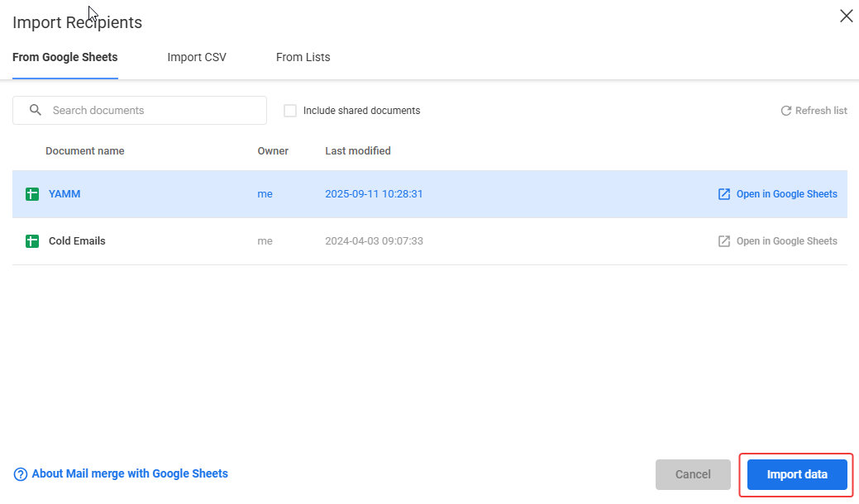This screenshot has width=859, height=504.
Task: Enable Include shared documents checkbox
Action: pos(290,111)
